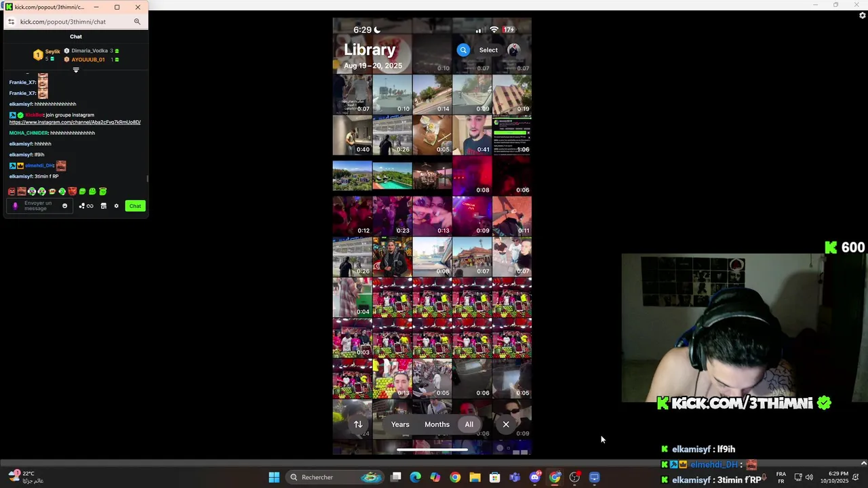This screenshot has width=868, height=488.
Task: Switch to Months view
Action: pyautogui.click(x=437, y=424)
